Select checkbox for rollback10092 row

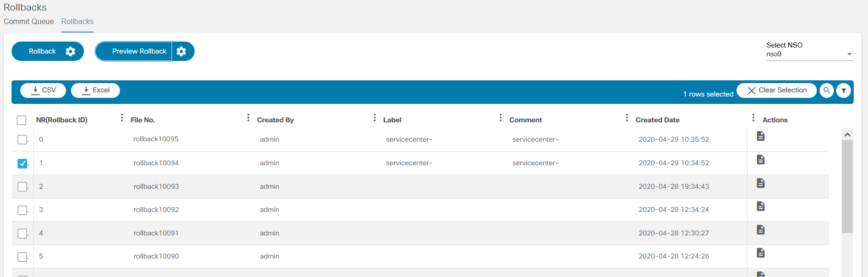click(22, 210)
